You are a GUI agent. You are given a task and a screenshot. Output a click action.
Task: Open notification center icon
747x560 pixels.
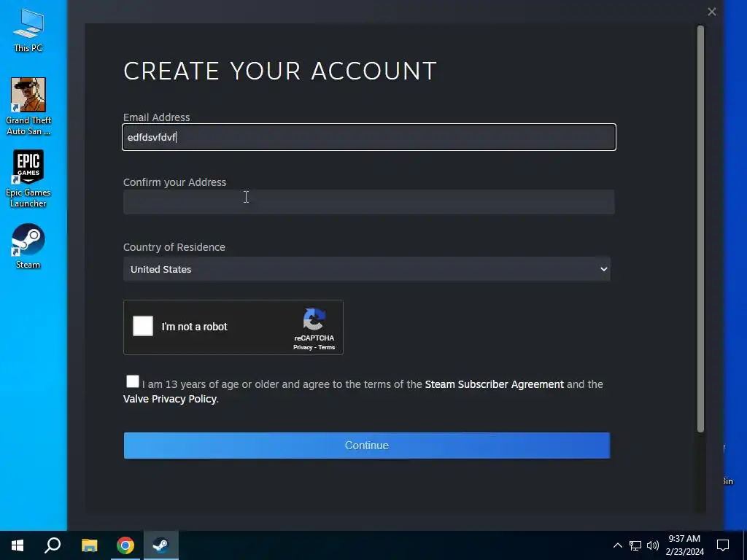[723, 545]
